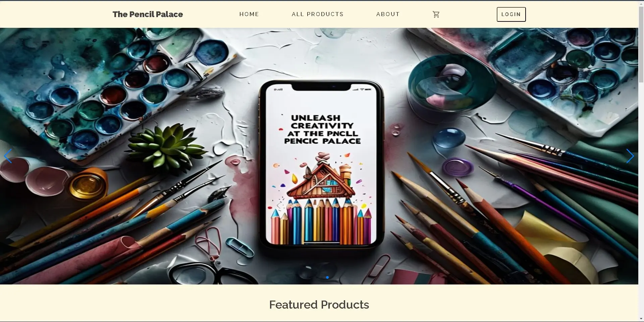Show the previous carousel slide with left chevron
Viewport: 644px width, 322px height.
8,156
